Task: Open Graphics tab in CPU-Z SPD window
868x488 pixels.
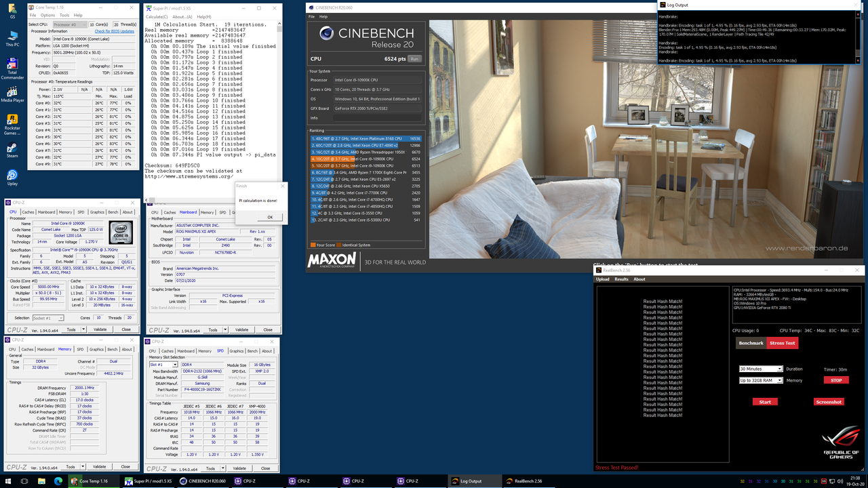Action: pos(236,351)
